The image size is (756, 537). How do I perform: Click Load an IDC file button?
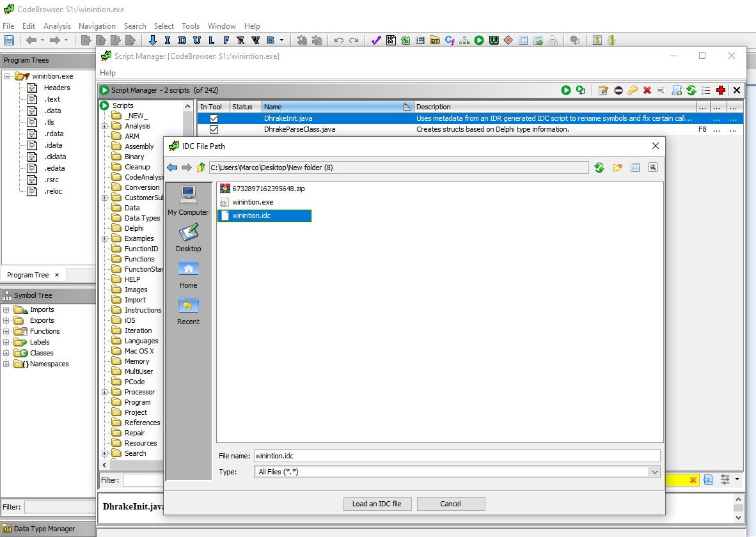click(x=377, y=504)
